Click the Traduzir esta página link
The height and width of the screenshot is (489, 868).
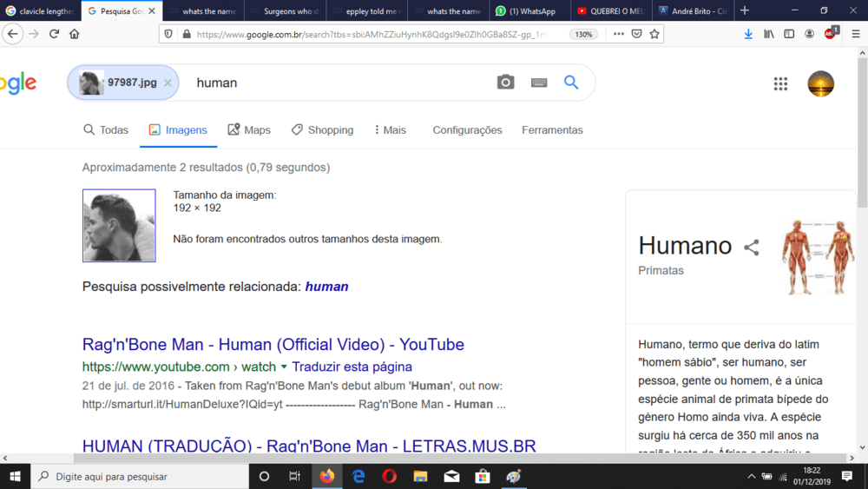pos(352,367)
